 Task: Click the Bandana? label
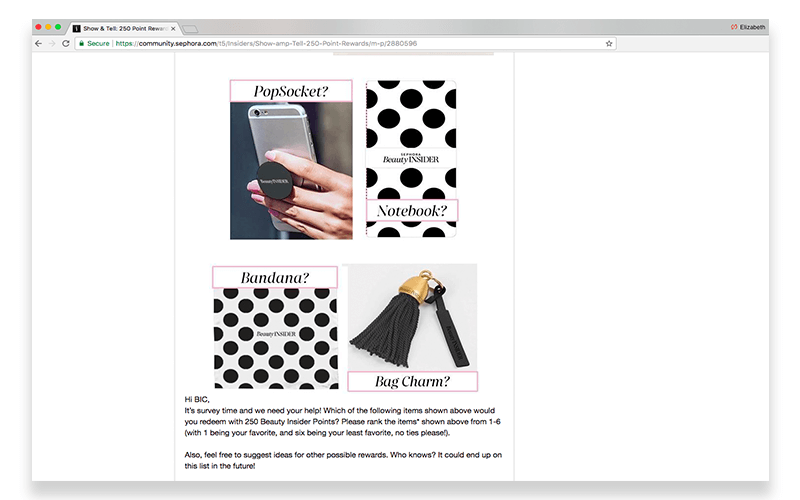[x=275, y=277]
